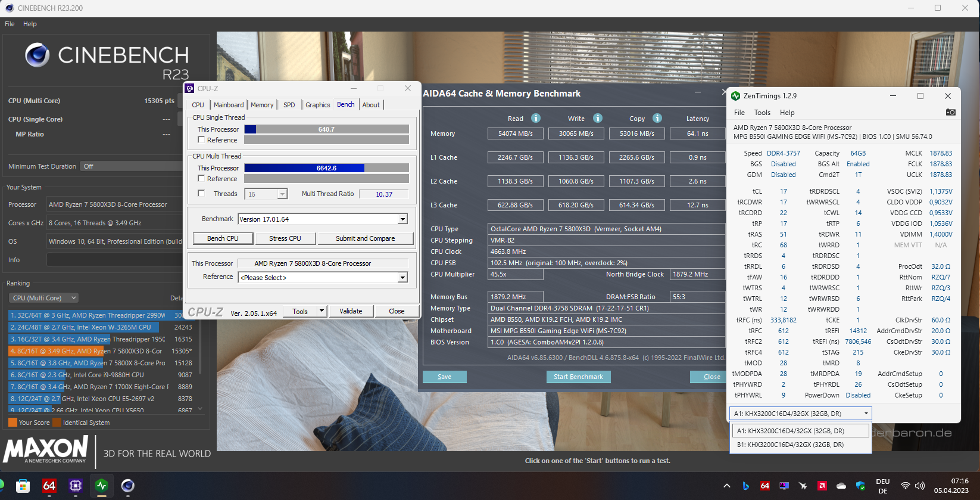
Task: Click the Bing icon in system tray
Action: click(x=745, y=486)
